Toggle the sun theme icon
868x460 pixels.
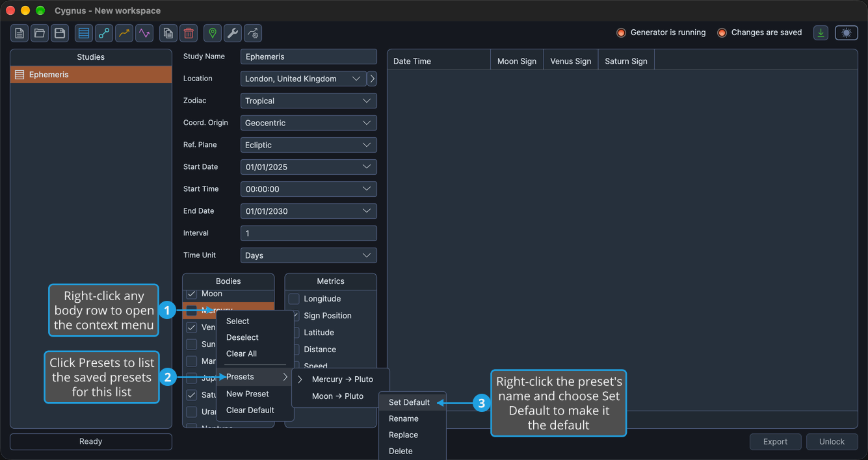point(847,32)
